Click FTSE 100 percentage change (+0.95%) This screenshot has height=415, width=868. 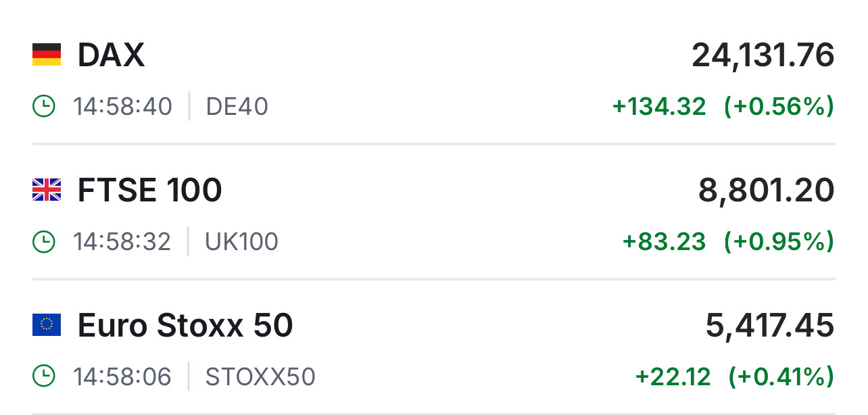(x=779, y=242)
